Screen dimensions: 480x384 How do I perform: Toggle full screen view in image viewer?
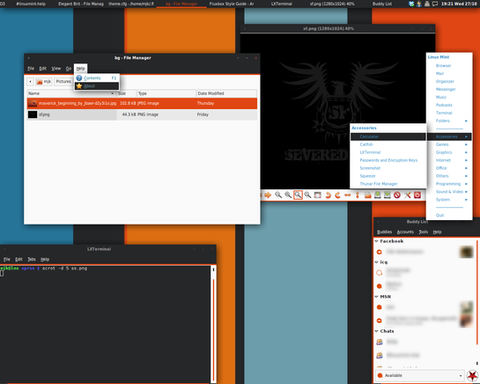click(x=317, y=195)
